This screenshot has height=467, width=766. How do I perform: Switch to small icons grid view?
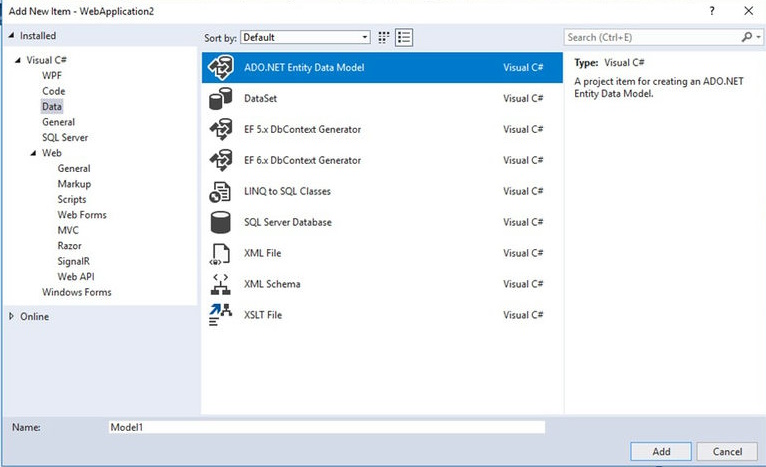coord(384,38)
